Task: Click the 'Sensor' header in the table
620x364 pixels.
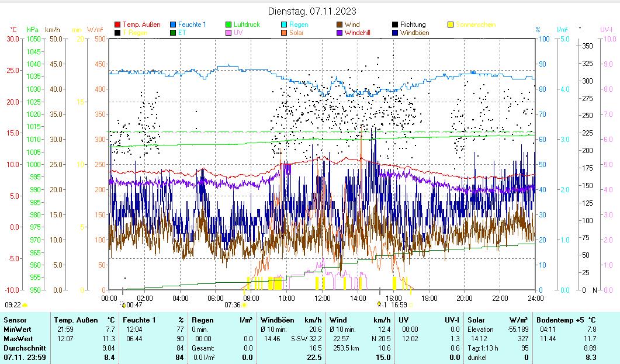Action: click(15, 320)
